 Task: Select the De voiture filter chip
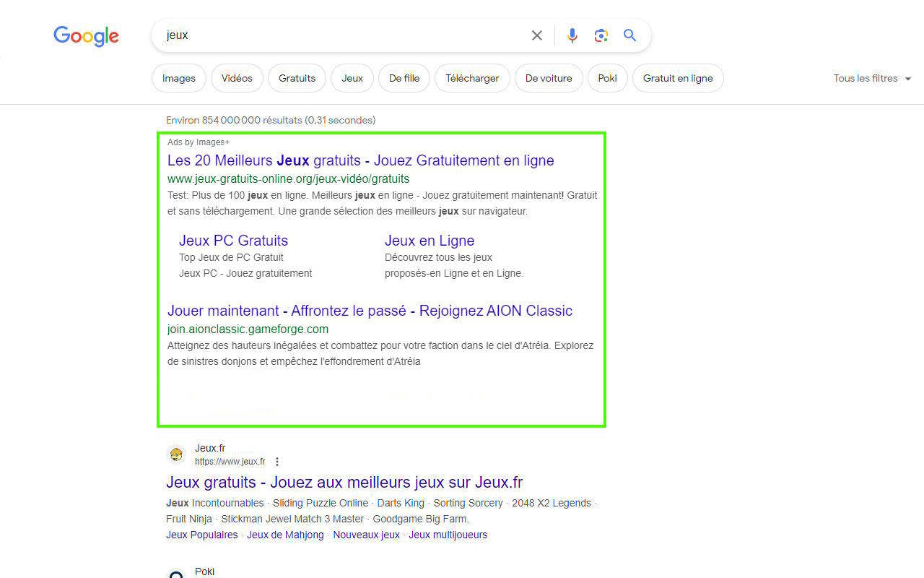coord(549,78)
